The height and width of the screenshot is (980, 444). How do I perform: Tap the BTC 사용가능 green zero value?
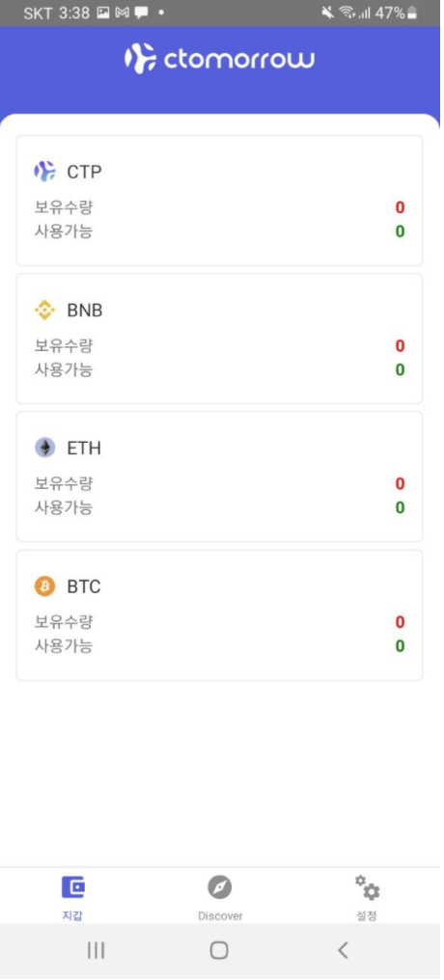[x=400, y=645]
